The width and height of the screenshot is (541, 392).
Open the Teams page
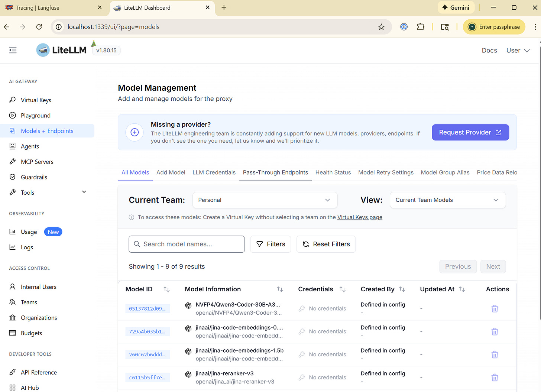coord(29,302)
